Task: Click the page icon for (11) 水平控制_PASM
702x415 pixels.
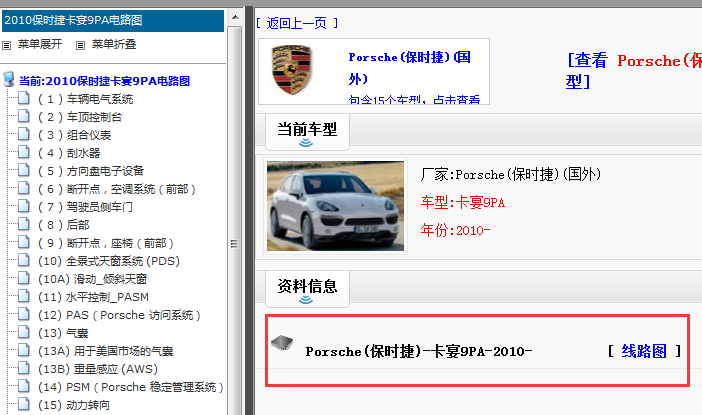Action: (24, 296)
